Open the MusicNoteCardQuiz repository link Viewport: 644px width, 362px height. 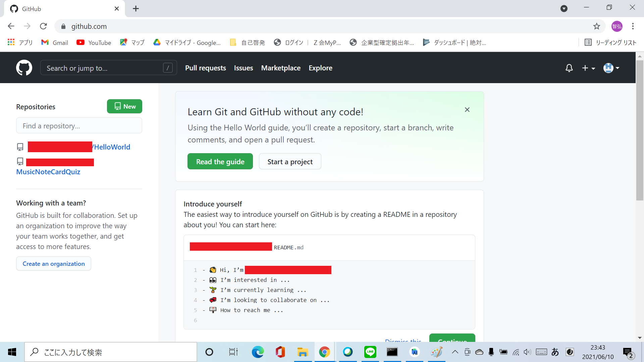pos(48,172)
